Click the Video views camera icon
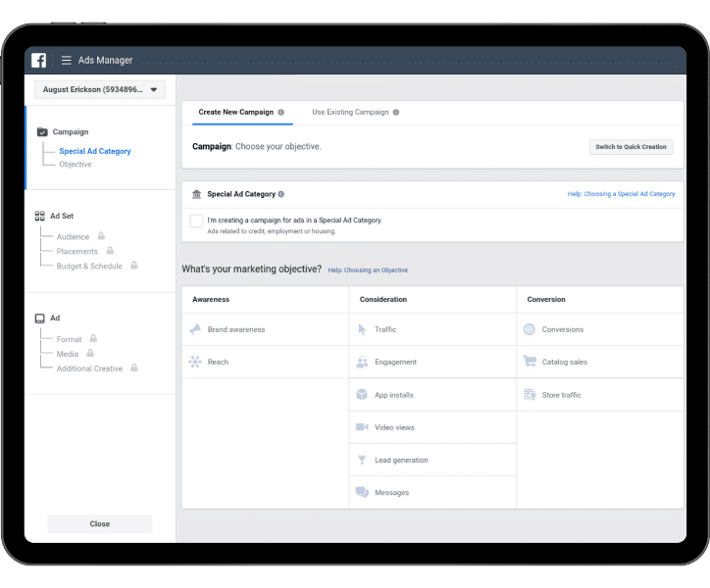The width and height of the screenshot is (710, 588). click(362, 427)
